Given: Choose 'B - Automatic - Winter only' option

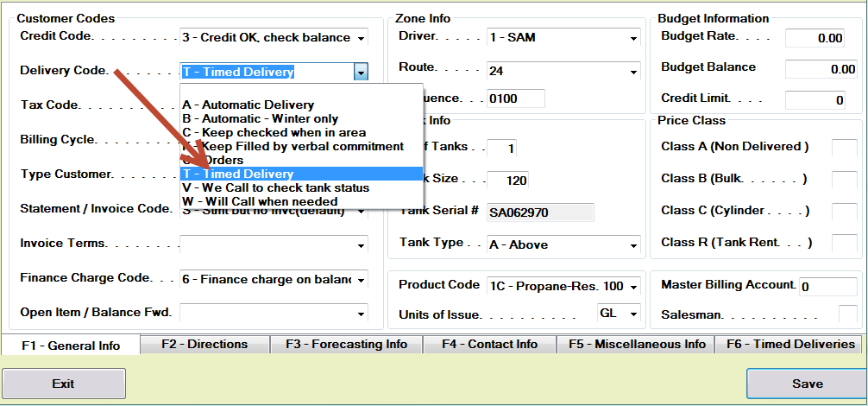Looking at the screenshot, I should [x=260, y=118].
